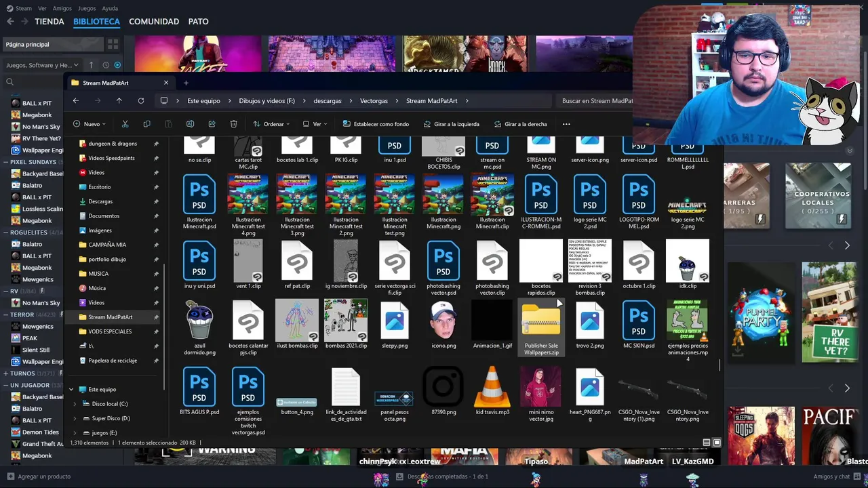Click the file list vertical scrollbar
Viewport: 868px width, 488px height.
pos(720,365)
